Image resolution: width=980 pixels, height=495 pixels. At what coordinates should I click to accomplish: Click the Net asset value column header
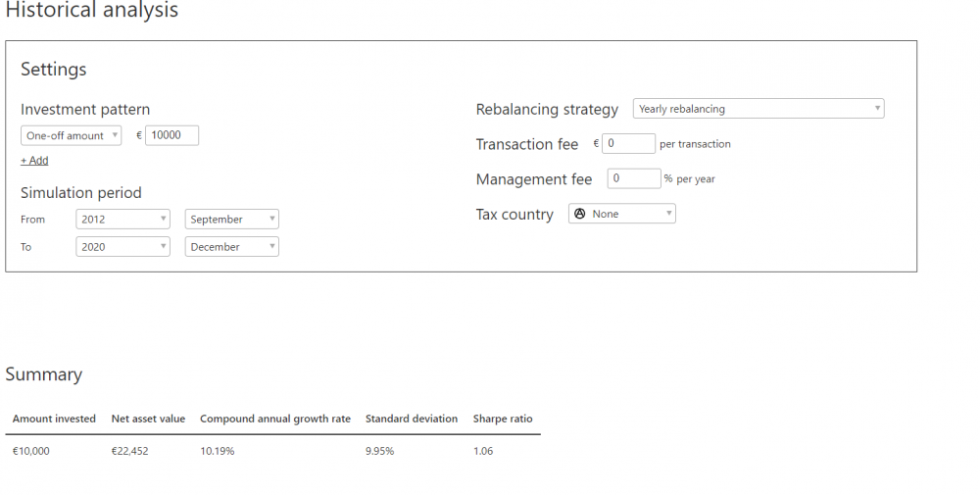(x=148, y=419)
